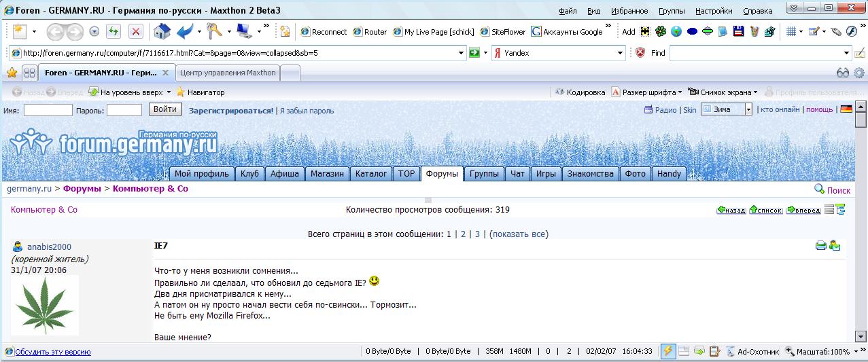
Task: Click the green Go arrow icon
Action: coord(474,52)
